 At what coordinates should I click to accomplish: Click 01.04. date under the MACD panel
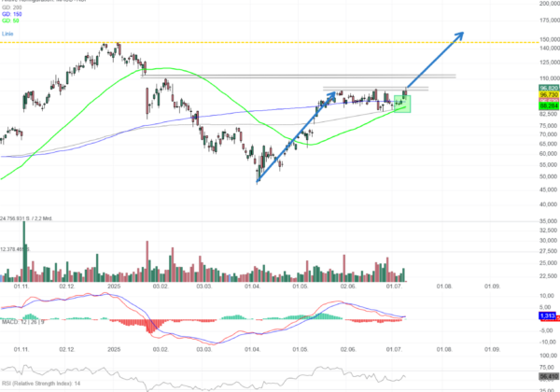[252, 349]
